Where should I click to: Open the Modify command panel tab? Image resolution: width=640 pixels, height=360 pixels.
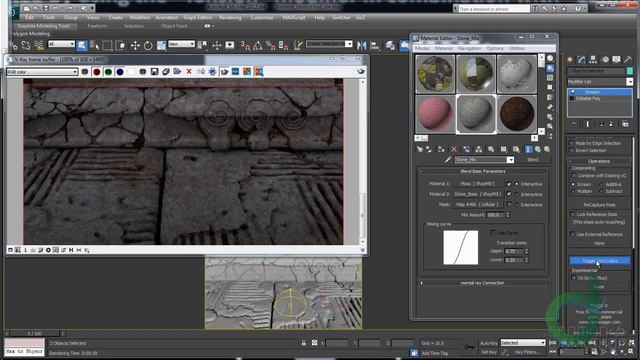click(x=582, y=60)
